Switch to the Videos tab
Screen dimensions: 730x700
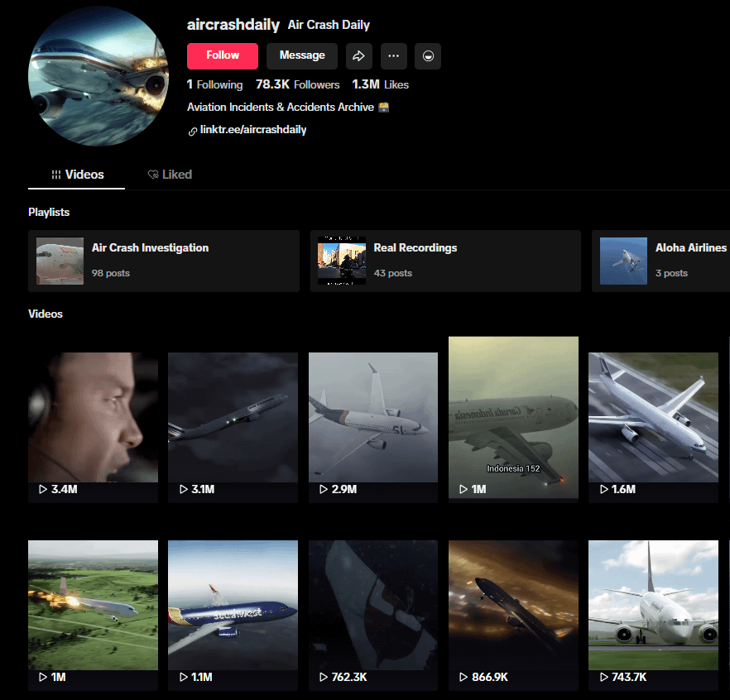point(77,175)
